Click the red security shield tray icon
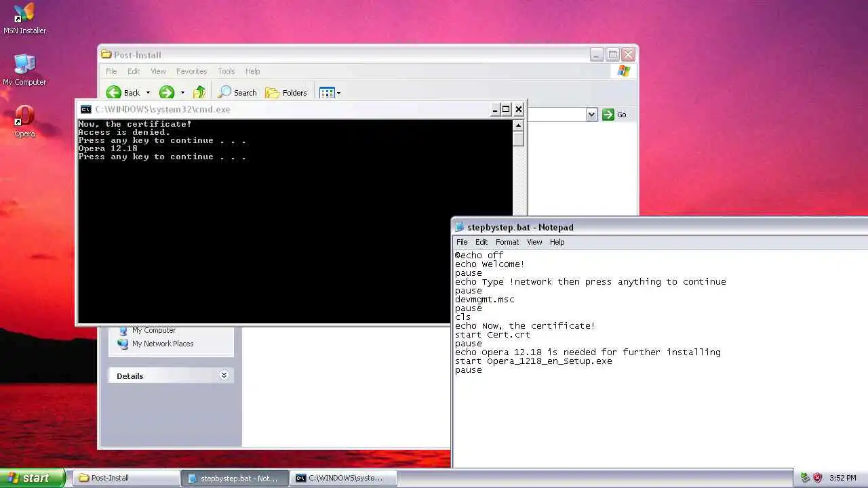The height and width of the screenshot is (488, 868). point(817,478)
